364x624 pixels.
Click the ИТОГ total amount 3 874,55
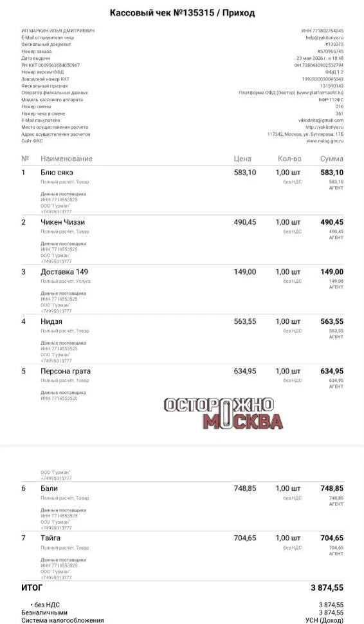327,588
